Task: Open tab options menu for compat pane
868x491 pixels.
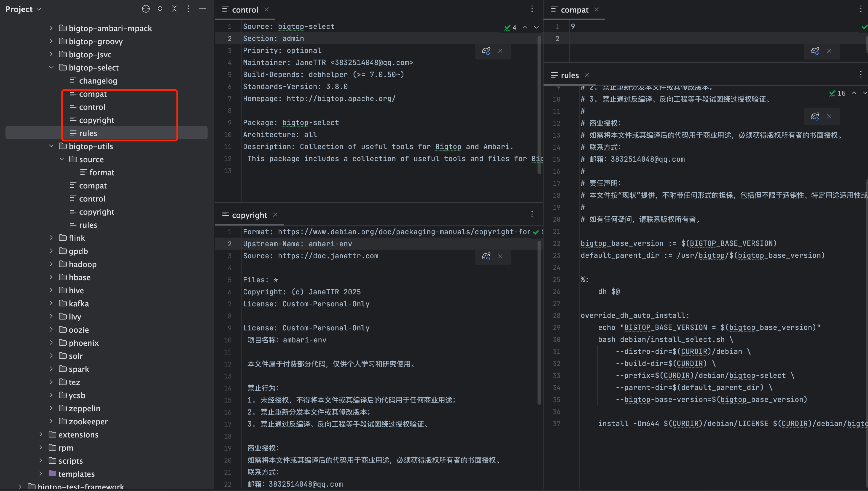Action: 861,9
